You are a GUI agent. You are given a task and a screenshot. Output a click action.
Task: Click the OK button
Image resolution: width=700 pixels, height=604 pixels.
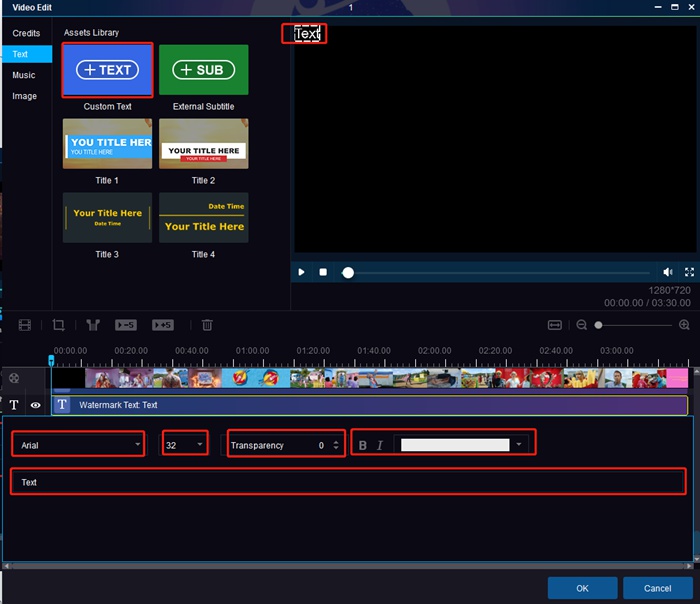582,588
